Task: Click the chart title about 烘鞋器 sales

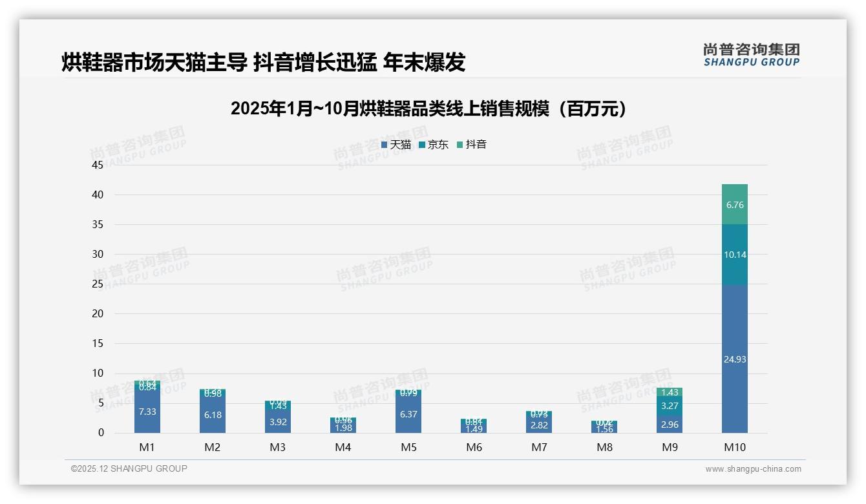Action: (x=429, y=107)
